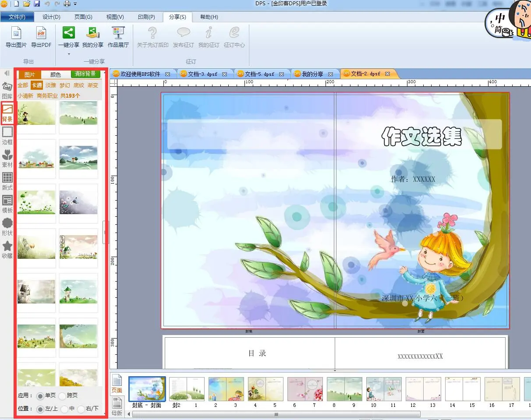
Task: Click the 导出图片 export image icon
Action: pyautogui.click(x=16, y=33)
